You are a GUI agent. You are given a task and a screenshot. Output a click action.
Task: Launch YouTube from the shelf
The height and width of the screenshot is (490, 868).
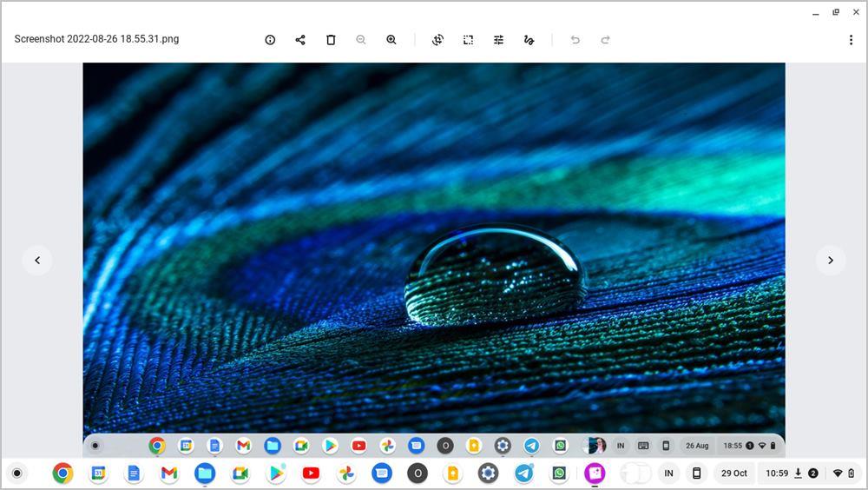[311, 473]
